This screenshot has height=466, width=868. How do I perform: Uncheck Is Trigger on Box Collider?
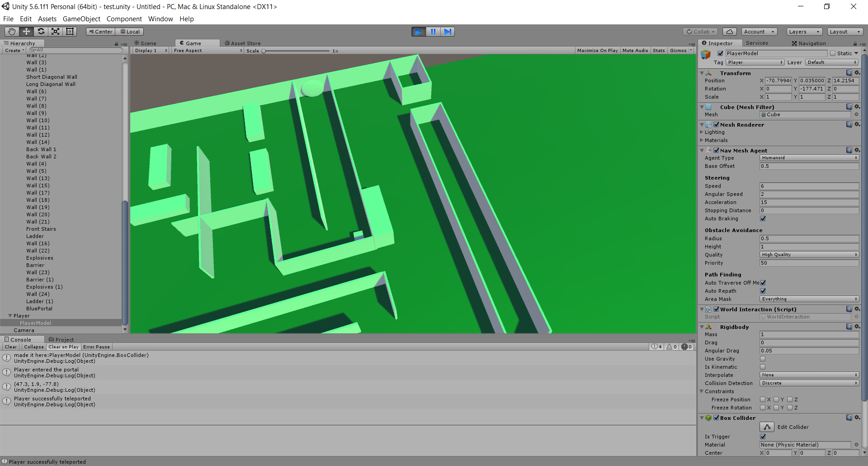(x=763, y=437)
